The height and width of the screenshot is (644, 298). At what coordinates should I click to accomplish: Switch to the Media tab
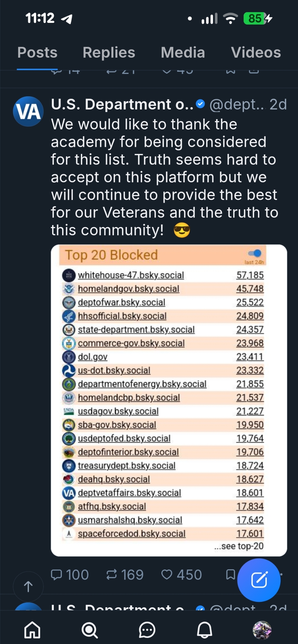(183, 52)
